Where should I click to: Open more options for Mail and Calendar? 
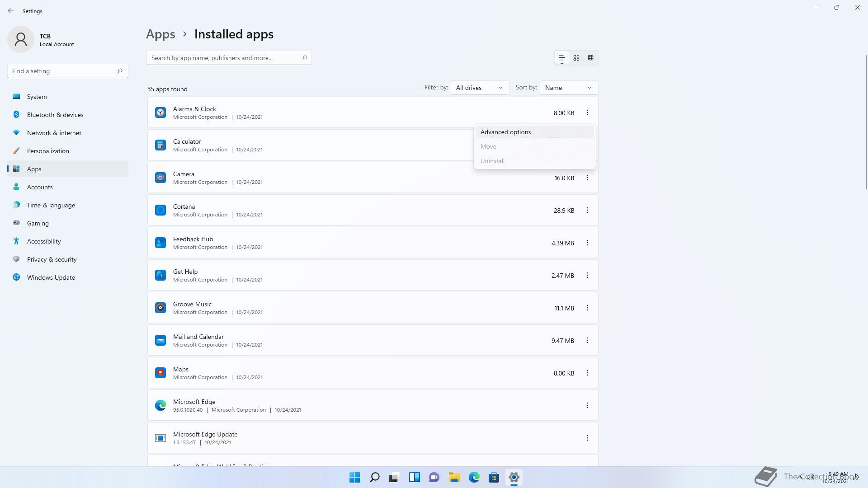(587, 340)
